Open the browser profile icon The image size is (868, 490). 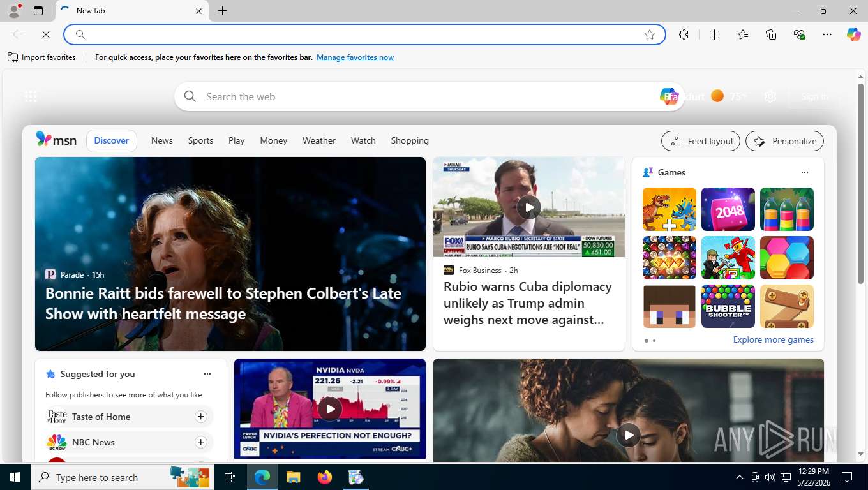13,11
